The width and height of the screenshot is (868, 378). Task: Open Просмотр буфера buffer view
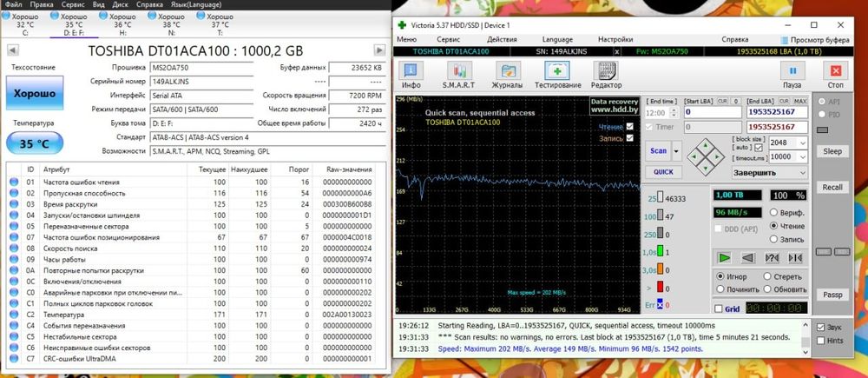click(x=814, y=40)
